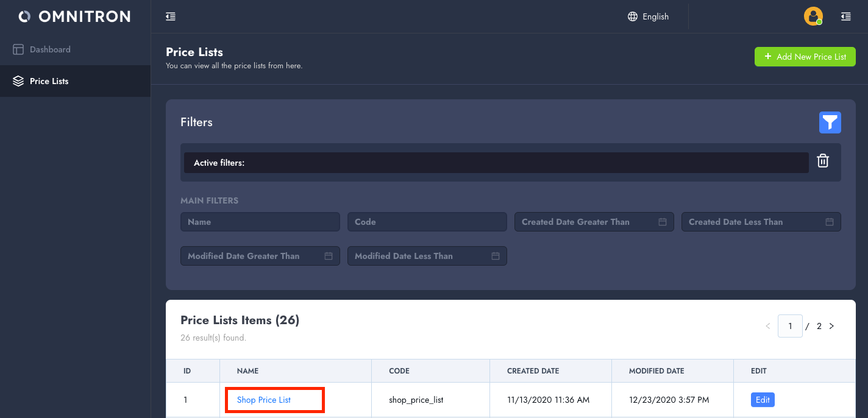The height and width of the screenshot is (418, 868).
Task: Open the English language dropdown
Action: 655,16
